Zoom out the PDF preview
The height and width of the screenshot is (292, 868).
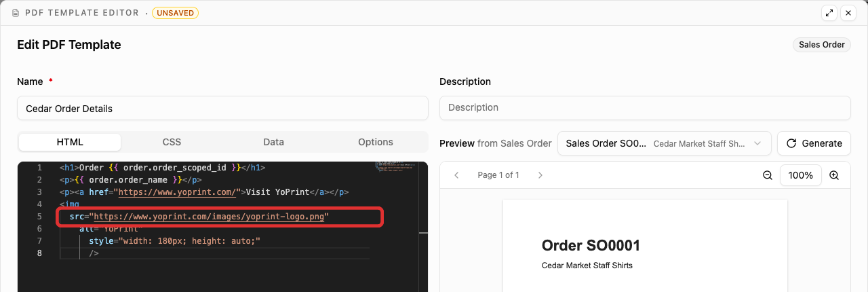click(x=768, y=175)
